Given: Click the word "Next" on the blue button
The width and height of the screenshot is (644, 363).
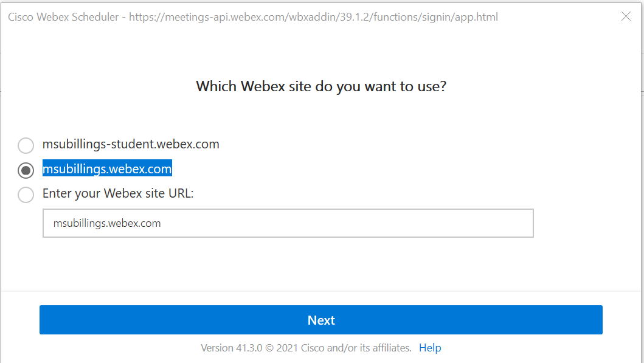Looking at the screenshot, I should (321, 320).
